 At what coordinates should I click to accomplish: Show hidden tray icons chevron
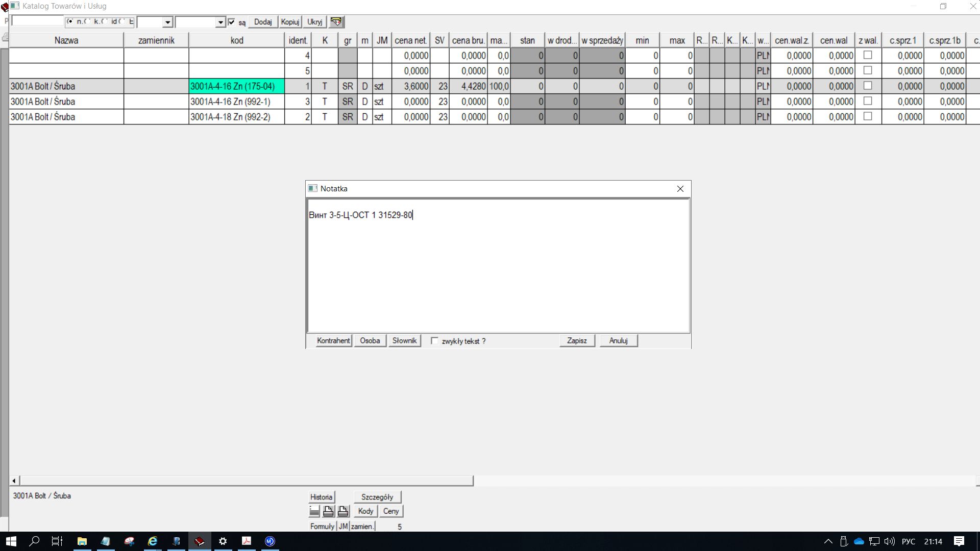click(x=828, y=541)
